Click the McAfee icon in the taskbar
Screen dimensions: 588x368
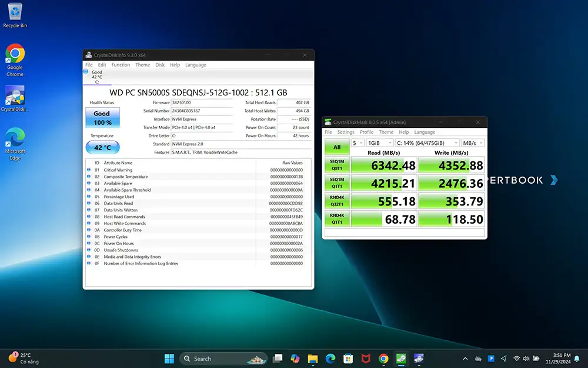(x=366, y=358)
